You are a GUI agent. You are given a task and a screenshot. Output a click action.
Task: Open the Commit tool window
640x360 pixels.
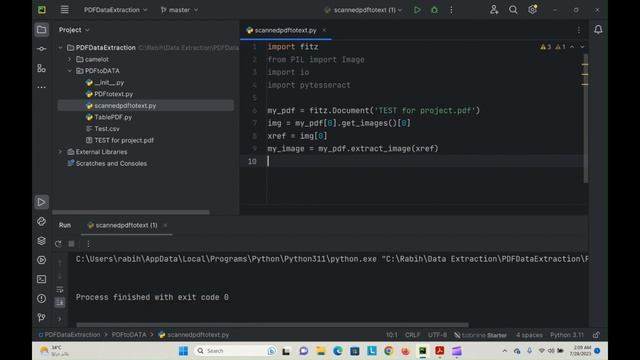pyautogui.click(x=41, y=49)
